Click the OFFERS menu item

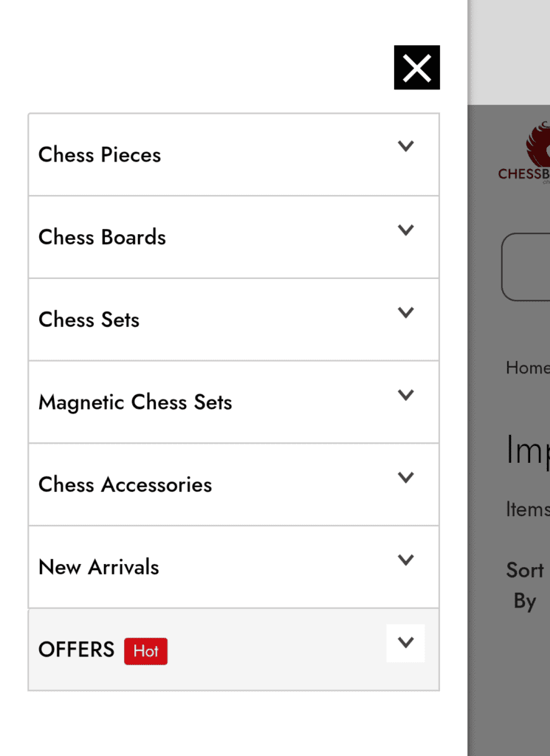point(76,650)
